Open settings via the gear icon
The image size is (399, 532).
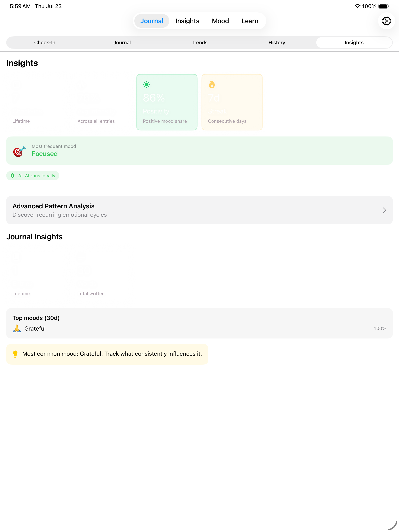[386, 21]
